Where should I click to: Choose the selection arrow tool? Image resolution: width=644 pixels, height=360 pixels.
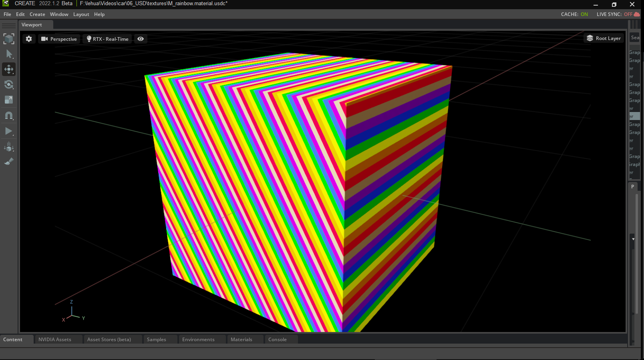click(x=9, y=54)
